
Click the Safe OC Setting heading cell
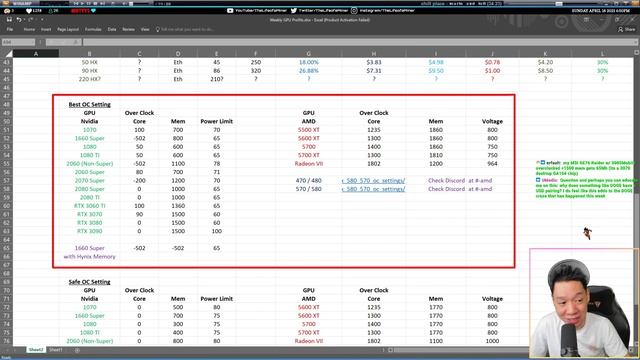pyautogui.click(x=89, y=282)
